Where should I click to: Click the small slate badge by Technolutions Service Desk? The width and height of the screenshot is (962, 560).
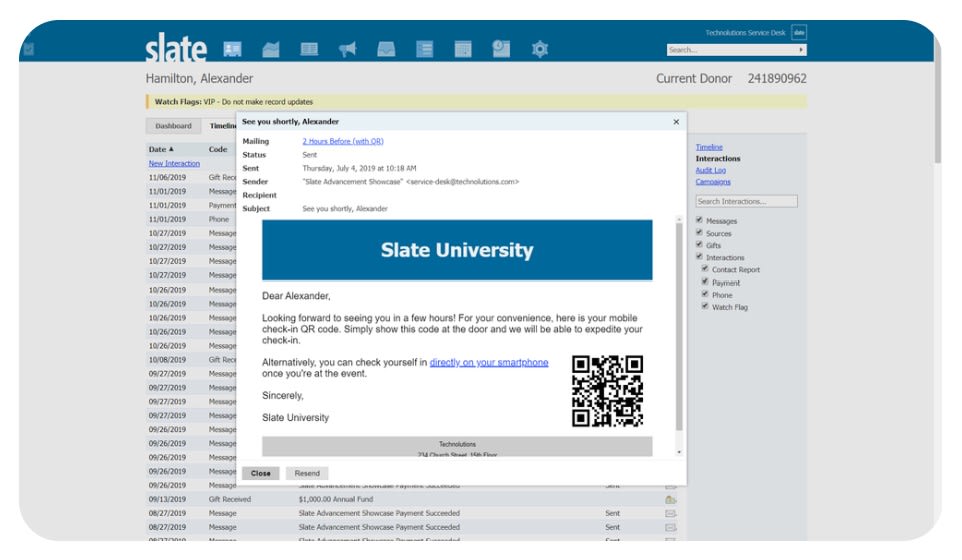point(799,33)
